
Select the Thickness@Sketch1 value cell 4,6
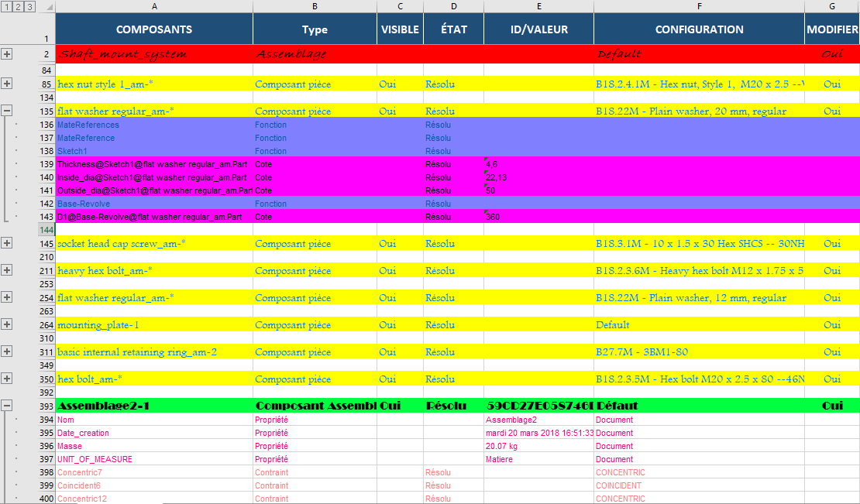click(x=538, y=164)
